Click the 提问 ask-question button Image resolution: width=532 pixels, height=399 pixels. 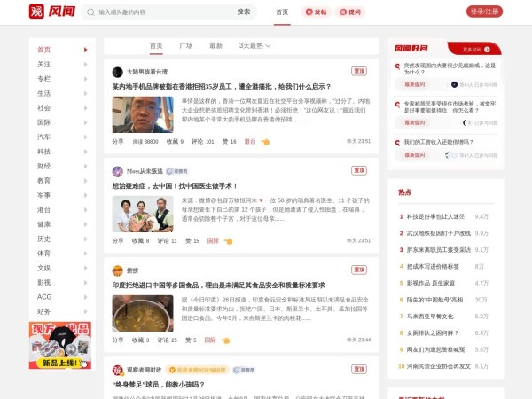point(350,12)
